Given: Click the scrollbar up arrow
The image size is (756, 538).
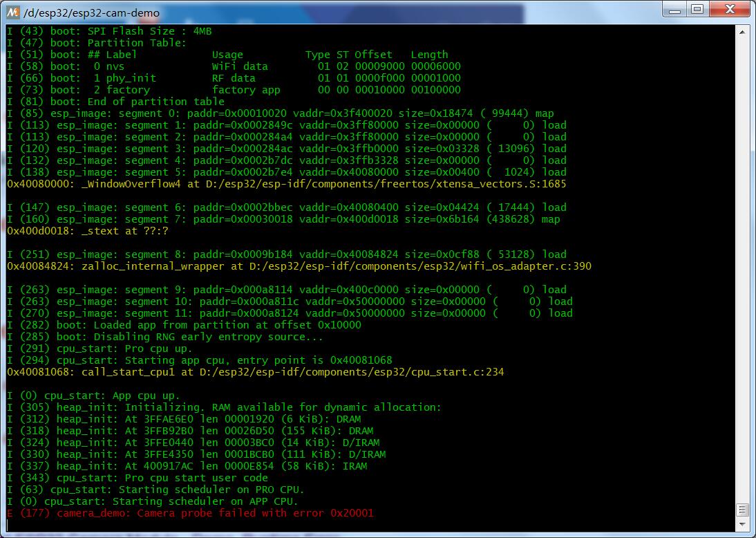Looking at the screenshot, I should [x=742, y=33].
